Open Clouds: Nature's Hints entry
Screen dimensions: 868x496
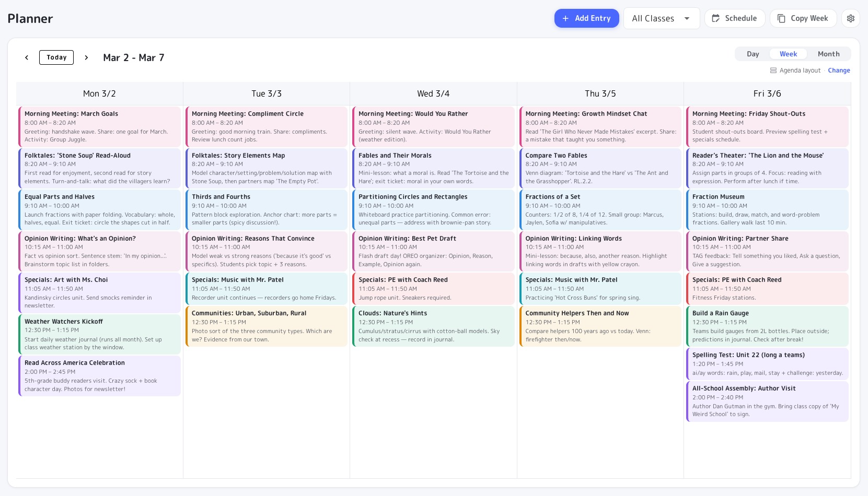[x=433, y=326]
